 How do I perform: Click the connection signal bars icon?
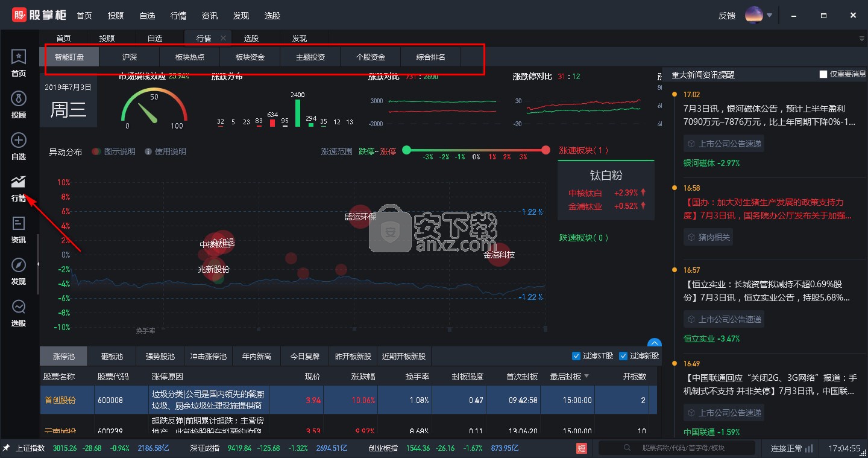coord(809,448)
